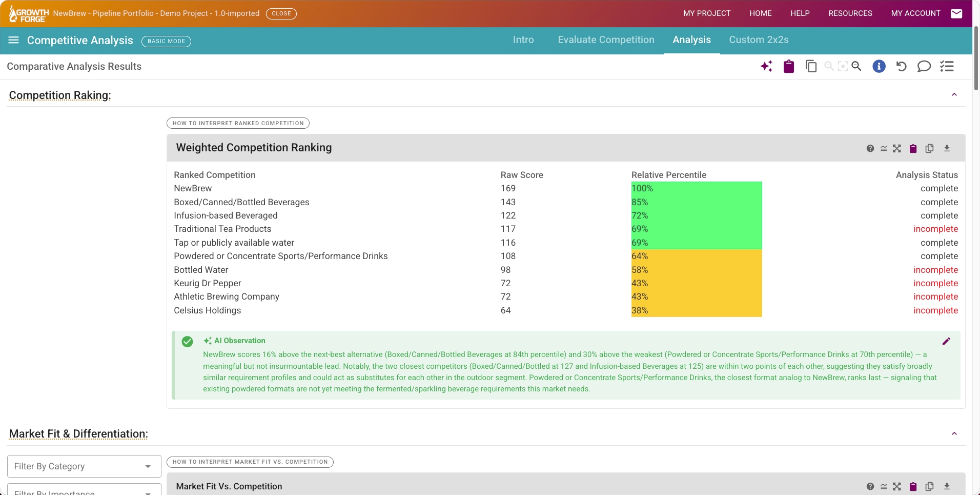Open the comments speech bubble icon
The image size is (980, 495).
pos(924,66)
